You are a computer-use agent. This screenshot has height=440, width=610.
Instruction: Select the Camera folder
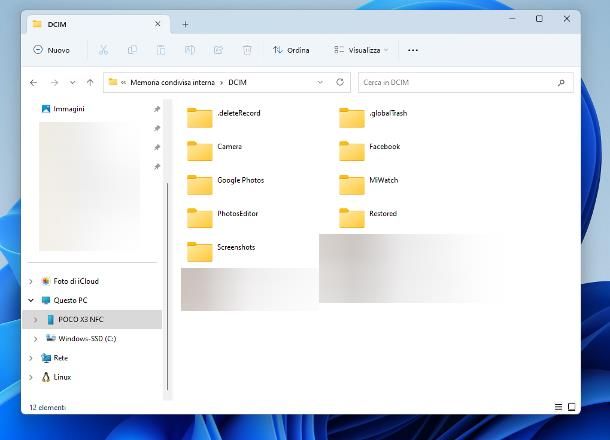pyautogui.click(x=214, y=151)
